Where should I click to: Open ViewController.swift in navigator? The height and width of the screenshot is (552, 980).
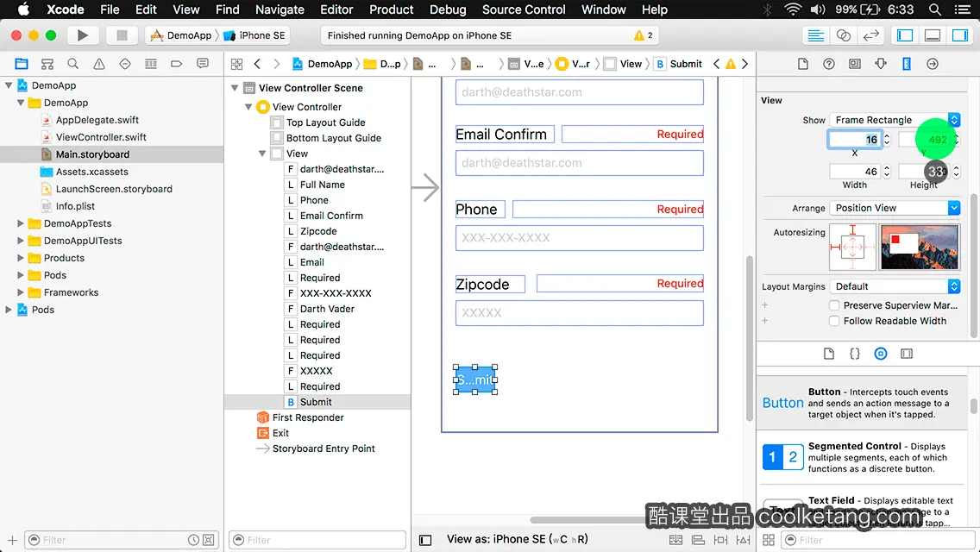[101, 137]
